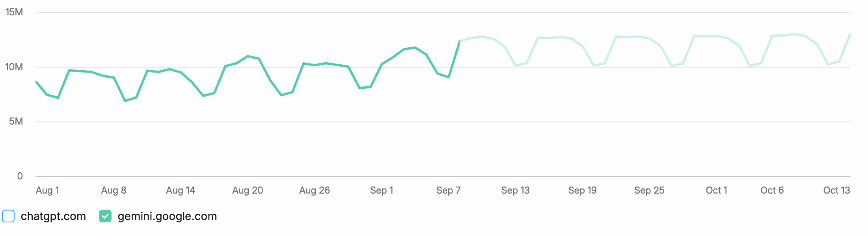Click the 15M y-axis label
This screenshot has height=235, width=868.
14,12
